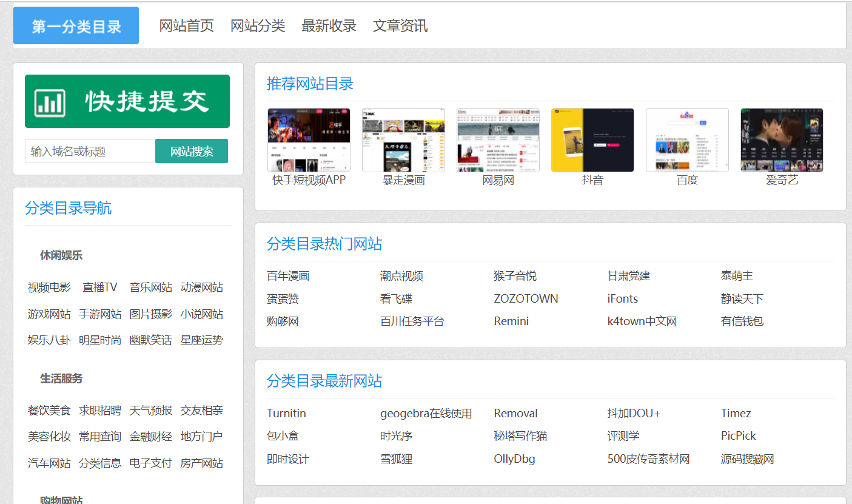This screenshot has width=852, height=504.
Task: Select 汽车网站 category
Action: click(x=49, y=463)
